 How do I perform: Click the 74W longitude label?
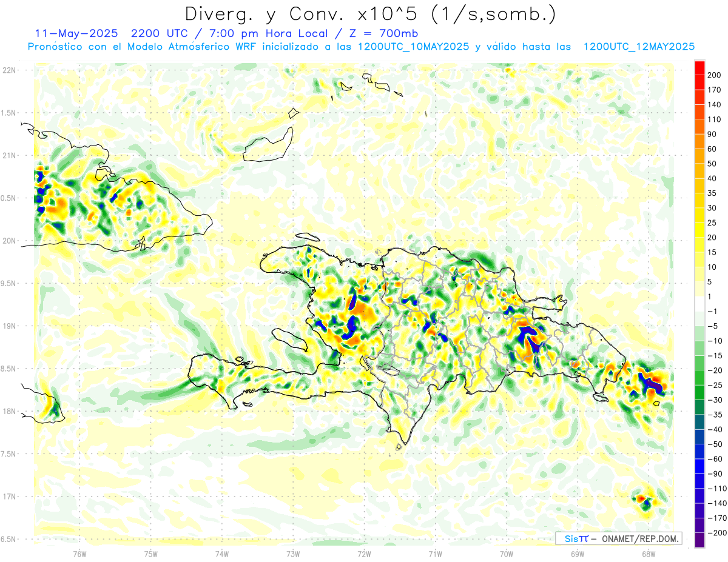tap(222, 553)
